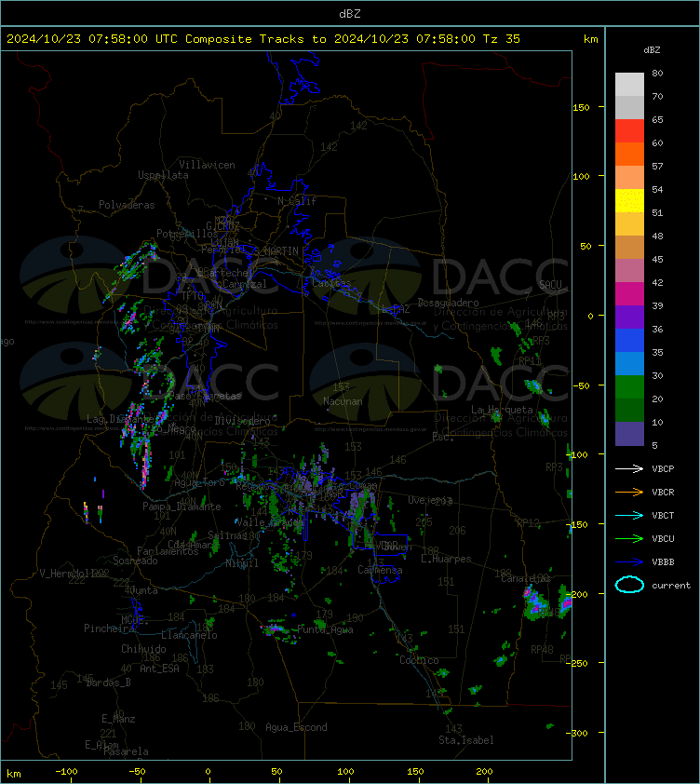Select the red 60–65 dBZ swatch
700x784 pixels.
click(629, 131)
